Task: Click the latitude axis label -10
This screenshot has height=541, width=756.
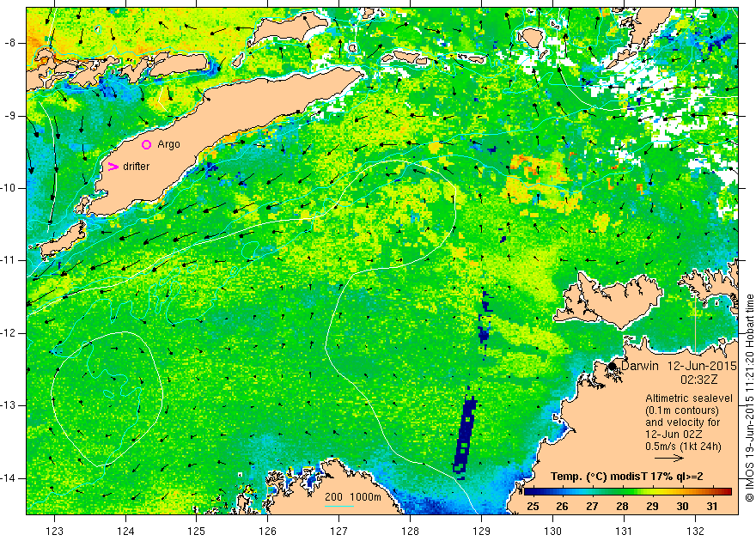Action: (x=9, y=188)
